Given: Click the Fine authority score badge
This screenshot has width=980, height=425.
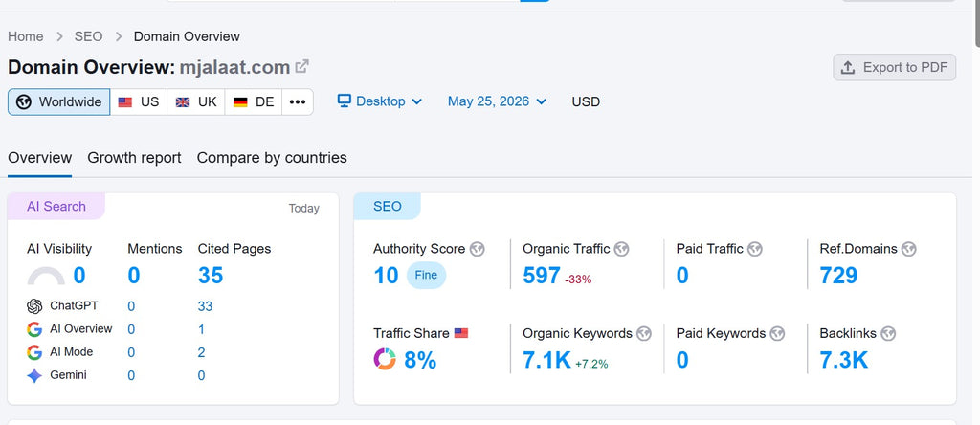Looking at the screenshot, I should tap(426, 276).
